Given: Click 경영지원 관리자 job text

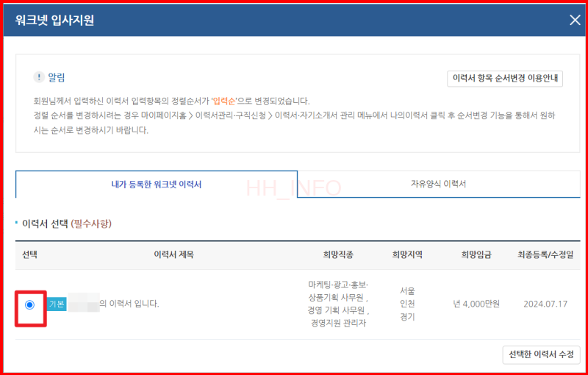Looking at the screenshot, I should pos(338,323).
